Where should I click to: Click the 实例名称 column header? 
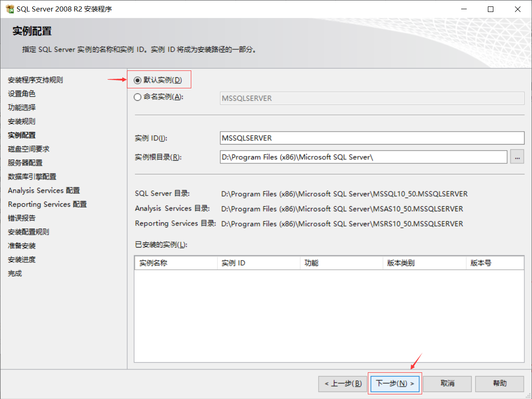[x=176, y=263]
